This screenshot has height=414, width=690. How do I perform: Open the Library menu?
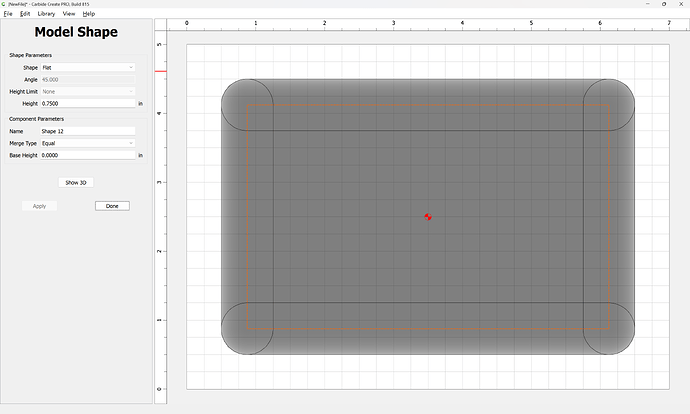[x=46, y=14]
